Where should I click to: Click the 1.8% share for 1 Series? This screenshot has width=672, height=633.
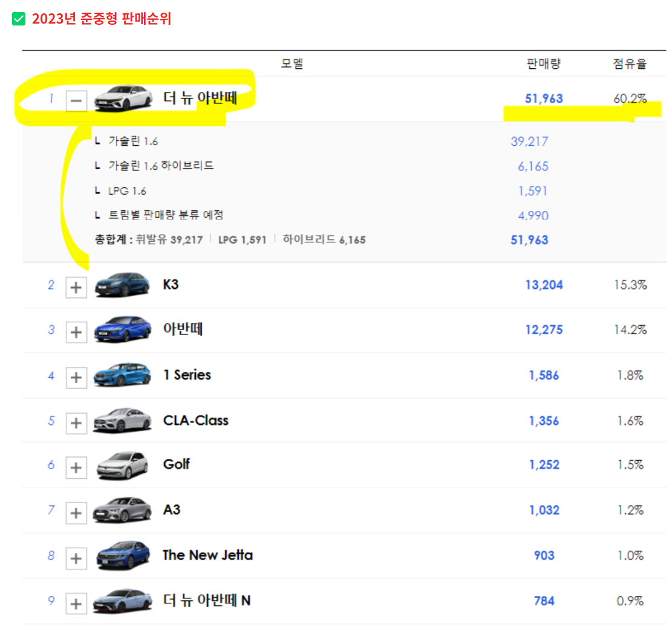click(x=630, y=376)
